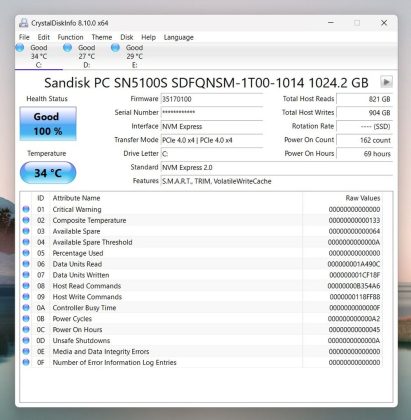Click status orb in Available Spare Threshold row
411x420 pixels.
(x=26, y=242)
